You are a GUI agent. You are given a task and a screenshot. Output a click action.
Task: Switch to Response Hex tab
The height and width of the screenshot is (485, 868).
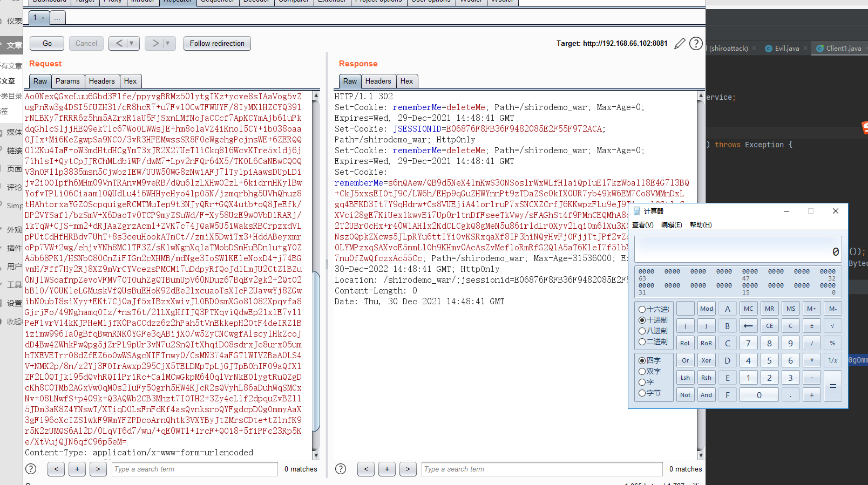click(406, 81)
